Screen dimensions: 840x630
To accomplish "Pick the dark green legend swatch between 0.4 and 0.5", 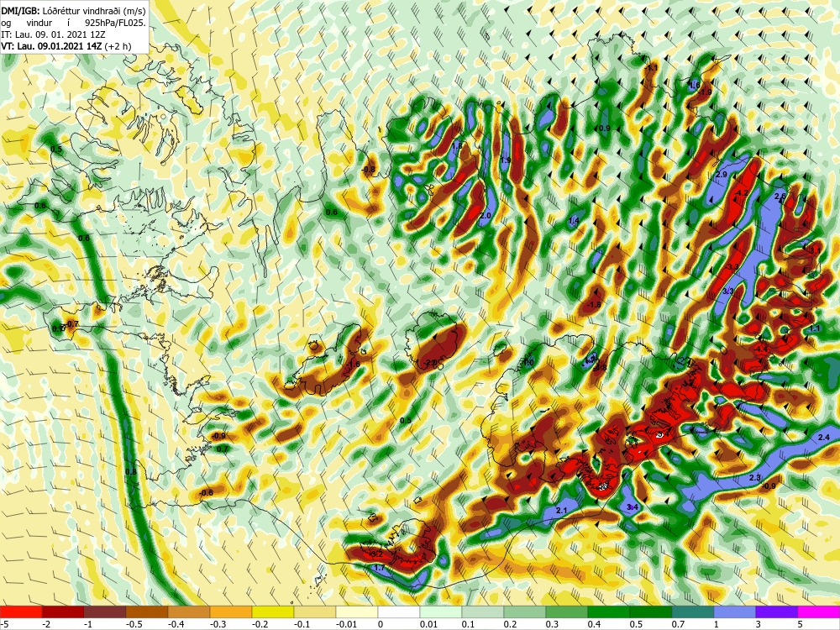I will coord(608,612).
